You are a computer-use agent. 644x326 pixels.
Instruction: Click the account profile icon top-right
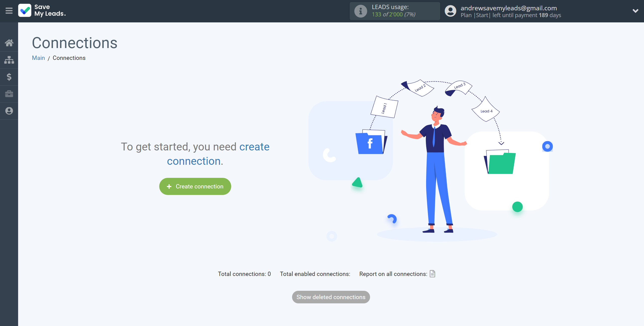point(450,10)
